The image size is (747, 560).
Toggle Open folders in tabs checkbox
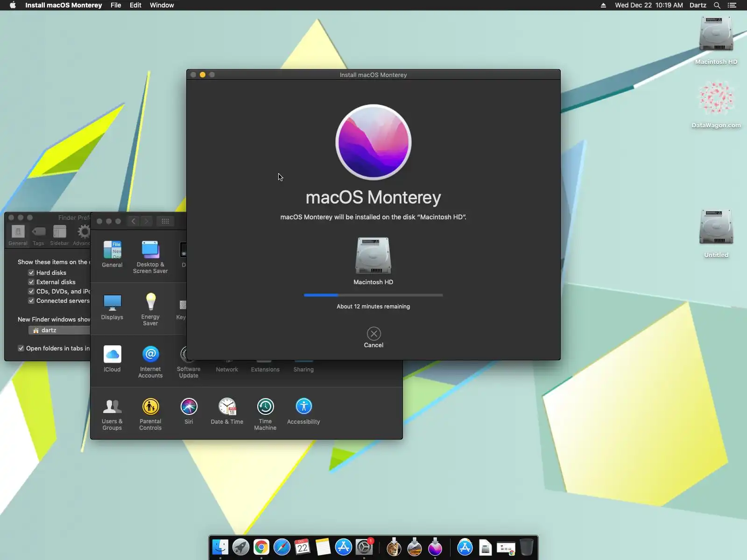[21, 348]
